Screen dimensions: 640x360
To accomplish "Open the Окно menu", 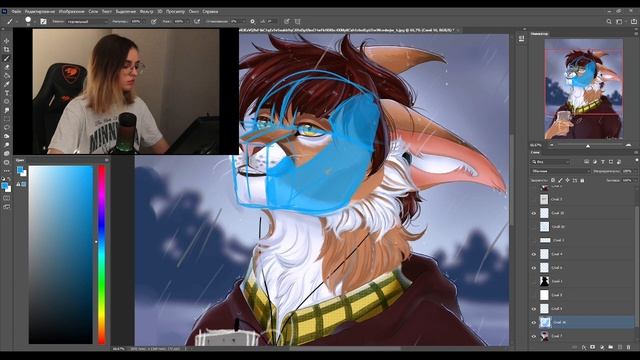I will click(x=193, y=11).
